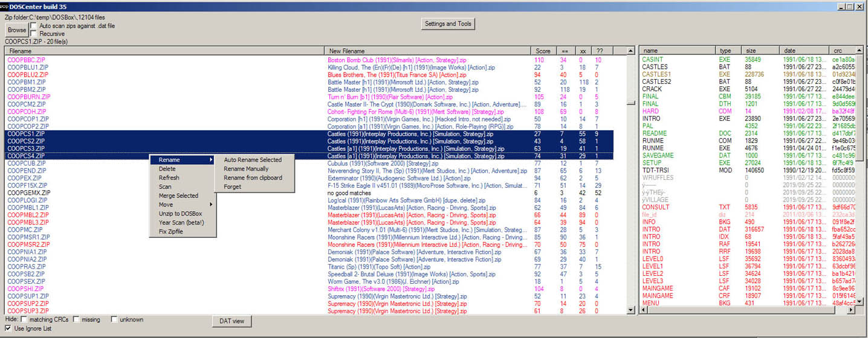Toggle the Recursive checkbox
The height and width of the screenshot is (338, 868).
33,33
